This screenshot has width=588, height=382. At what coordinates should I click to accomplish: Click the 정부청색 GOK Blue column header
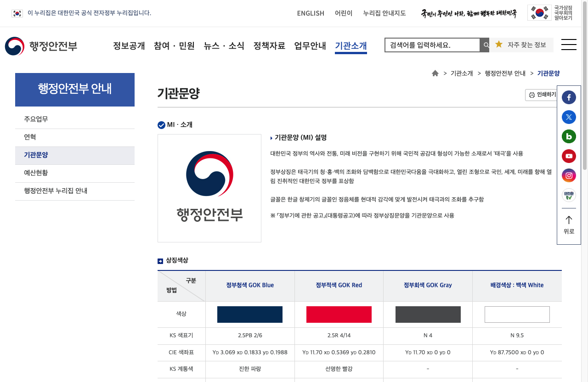point(250,285)
